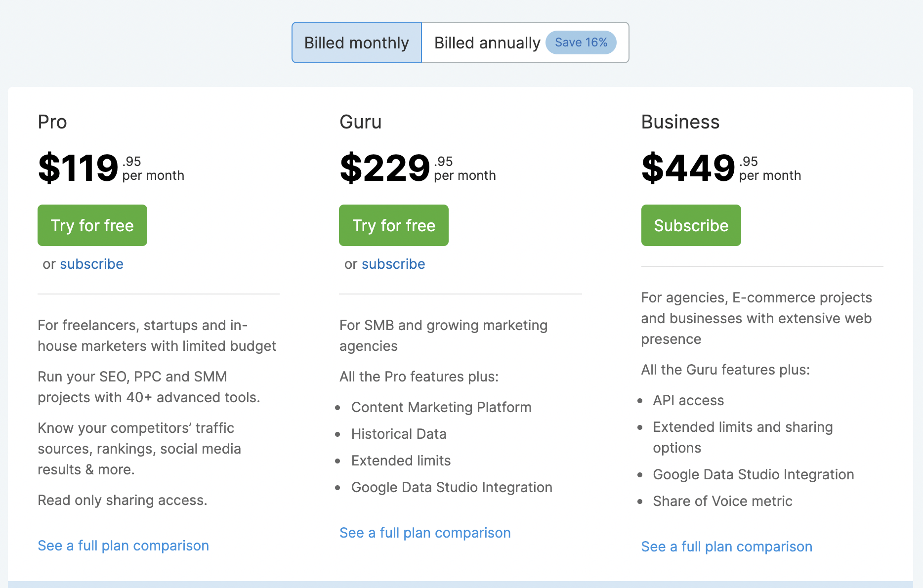Click the Save 16% badge
The image size is (923, 588).
coord(581,42)
